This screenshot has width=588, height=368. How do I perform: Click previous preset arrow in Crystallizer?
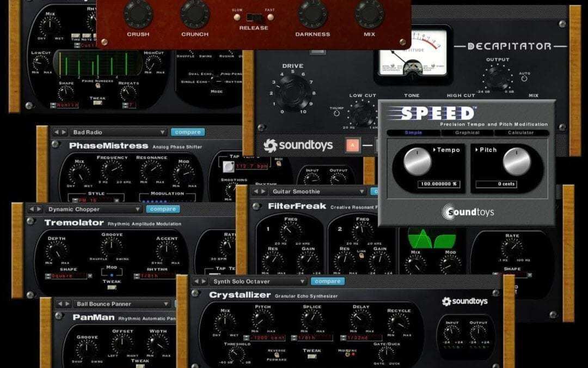point(197,281)
